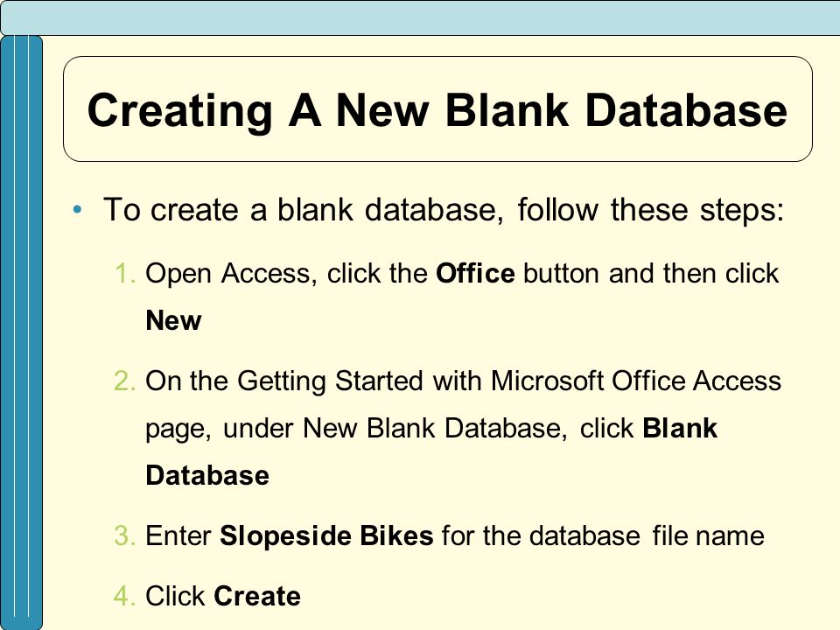Select the bold word 'New' in step 1

pyautogui.click(x=173, y=321)
